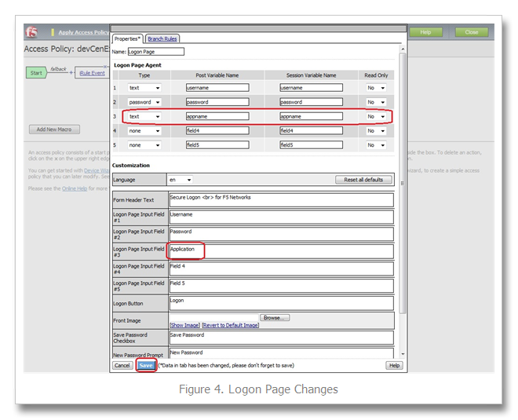Screen dimensions: 518x420
Task: Click the Start node in policy flow
Action: click(36, 73)
